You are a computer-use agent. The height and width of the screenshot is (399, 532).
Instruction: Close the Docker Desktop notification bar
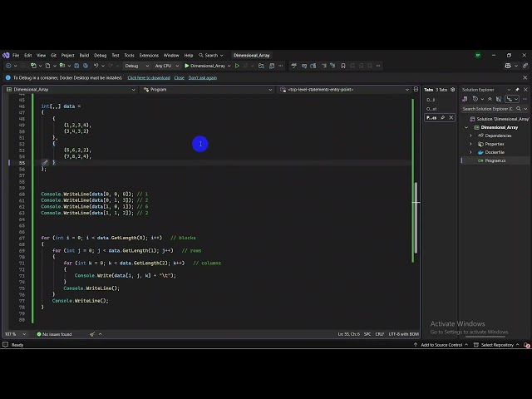pos(525,77)
